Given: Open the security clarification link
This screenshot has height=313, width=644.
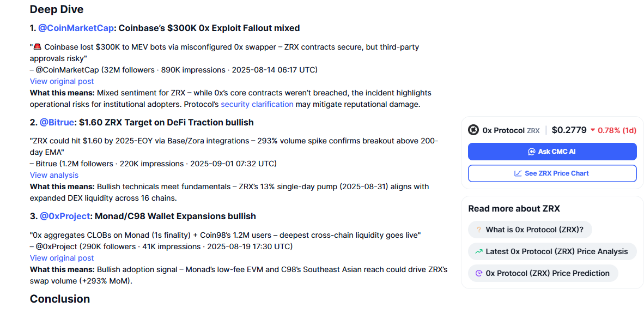Looking at the screenshot, I should click(x=257, y=104).
